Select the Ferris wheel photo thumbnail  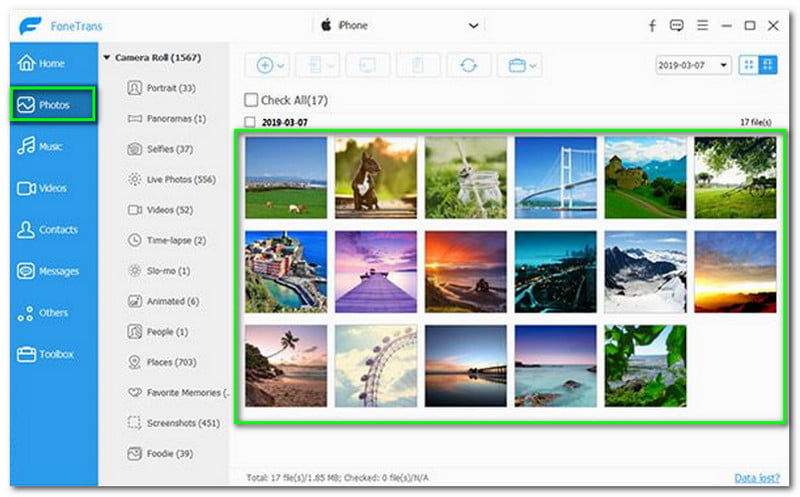(x=375, y=365)
